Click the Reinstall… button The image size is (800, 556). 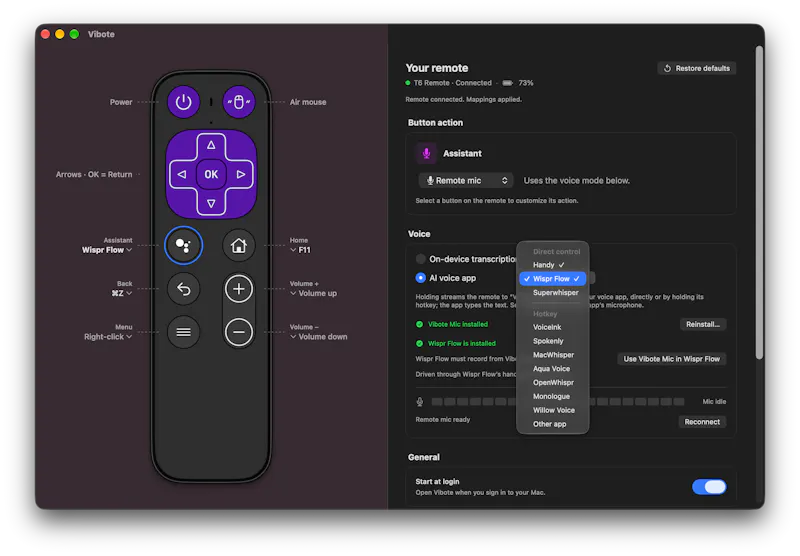[703, 324]
